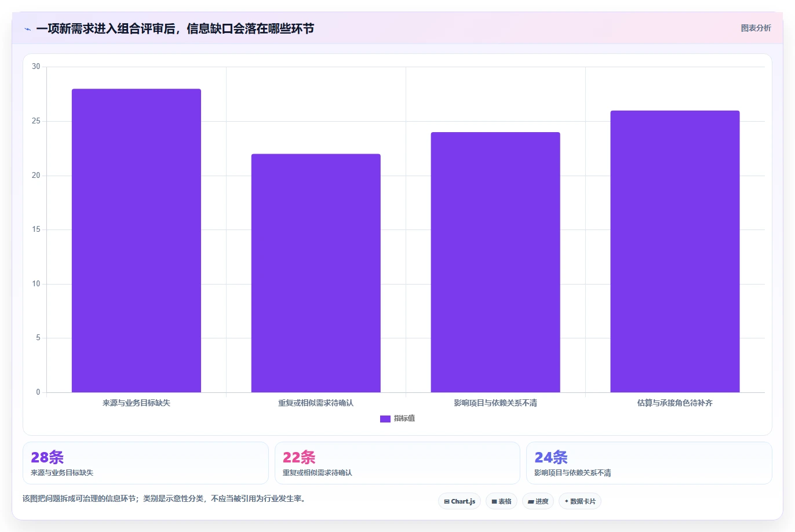Select the 来源与业务目标缺失 bar
Viewport: 795px width, 532px height.
pos(136,241)
